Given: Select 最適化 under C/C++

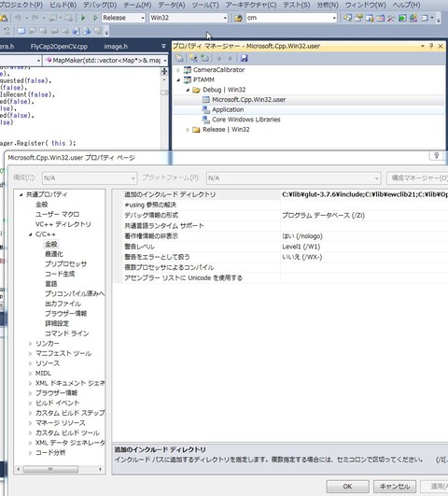Looking at the screenshot, I should (x=54, y=254).
